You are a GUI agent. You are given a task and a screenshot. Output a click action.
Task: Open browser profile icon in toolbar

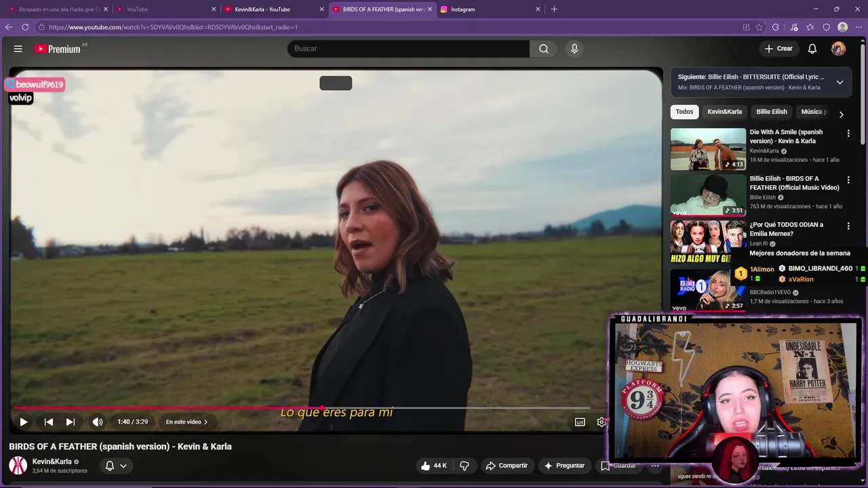tap(843, 27)
